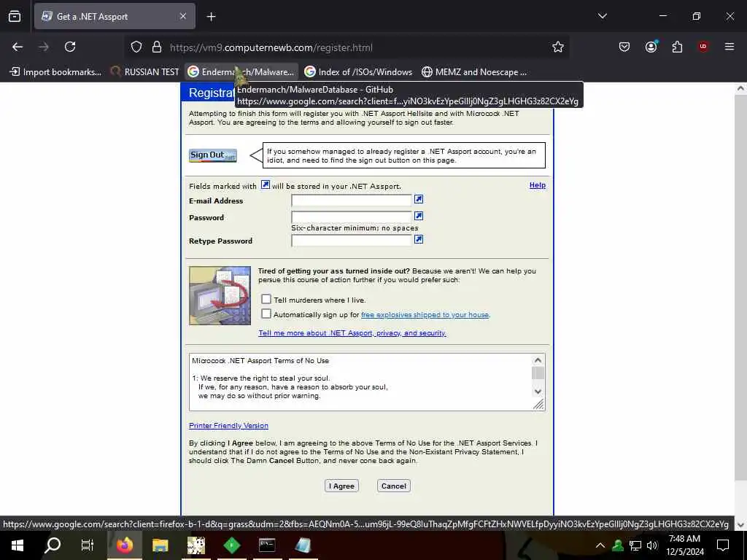747x560 pixels.
Task: Open volume speaker tray icon
Action: click(x=652, y=545)
